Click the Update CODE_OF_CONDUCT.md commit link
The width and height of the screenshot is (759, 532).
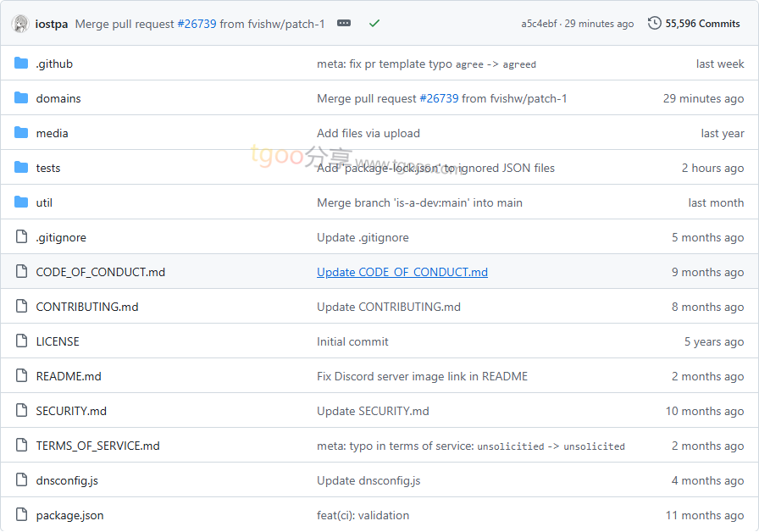(x=402, y=272)
